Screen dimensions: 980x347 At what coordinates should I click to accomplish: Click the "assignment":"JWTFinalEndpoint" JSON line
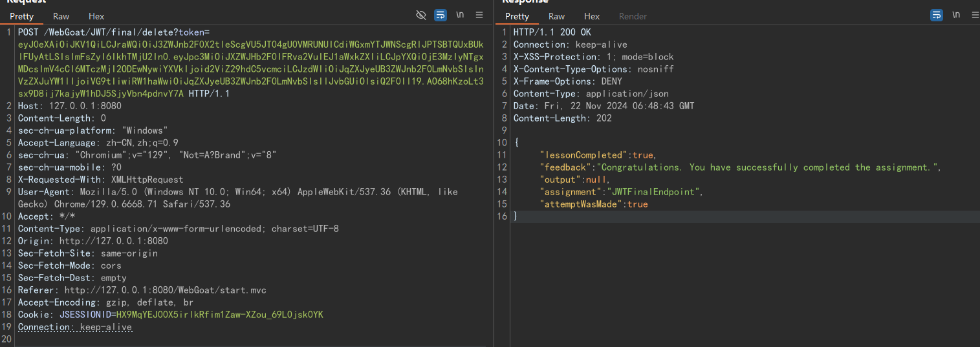coord(621,192)
